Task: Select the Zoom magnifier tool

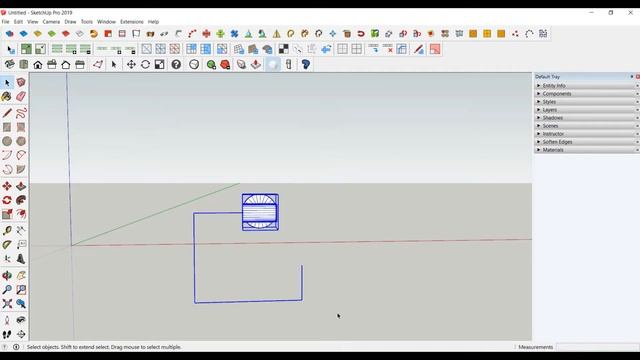Action: (7, 289)
